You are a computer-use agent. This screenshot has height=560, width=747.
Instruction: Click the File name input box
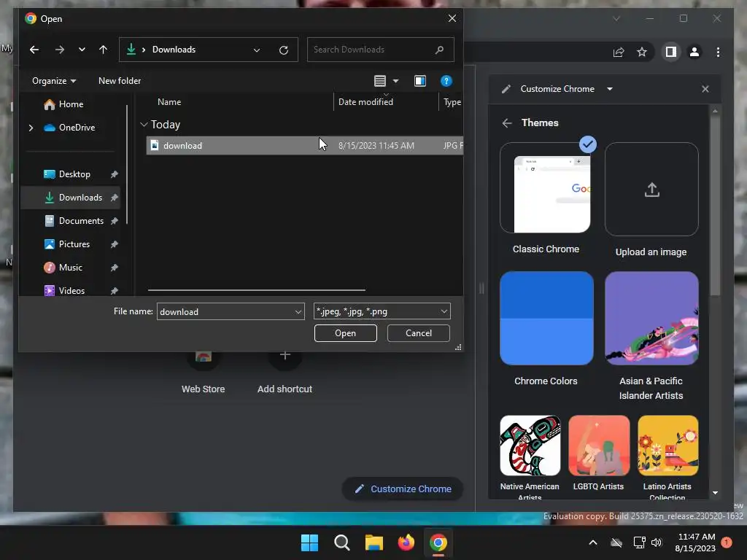tap(225, 312)
